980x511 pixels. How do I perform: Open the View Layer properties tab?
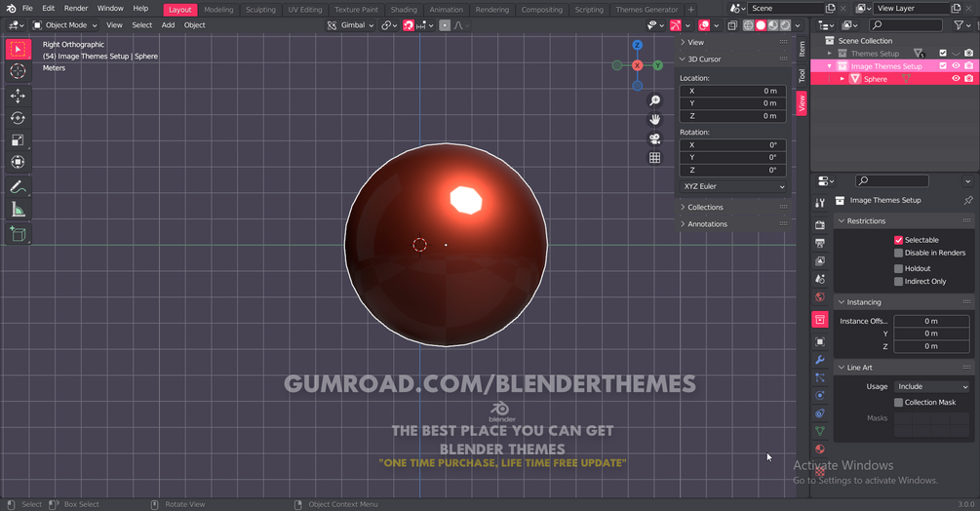[820, 261]
